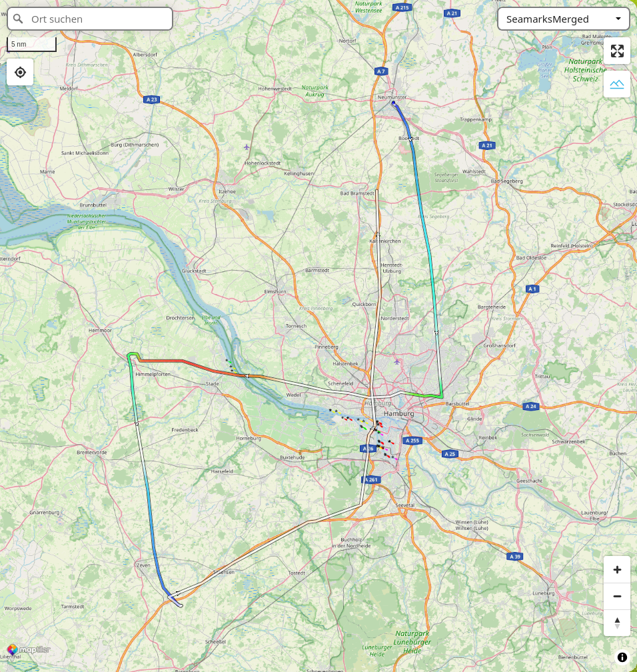This screenshot has width=637, height=672.
Task: Show the elevation profile panel
Action: [617, 84]
